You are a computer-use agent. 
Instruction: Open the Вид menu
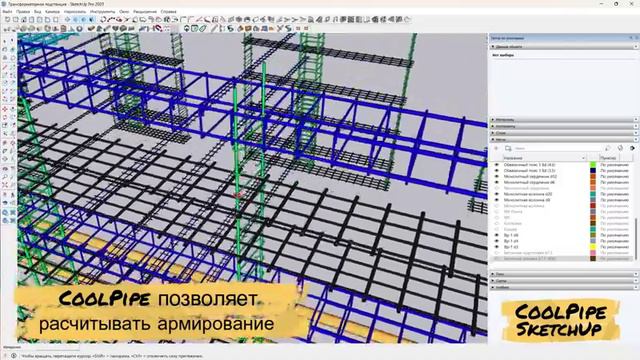tap(37, 11)
